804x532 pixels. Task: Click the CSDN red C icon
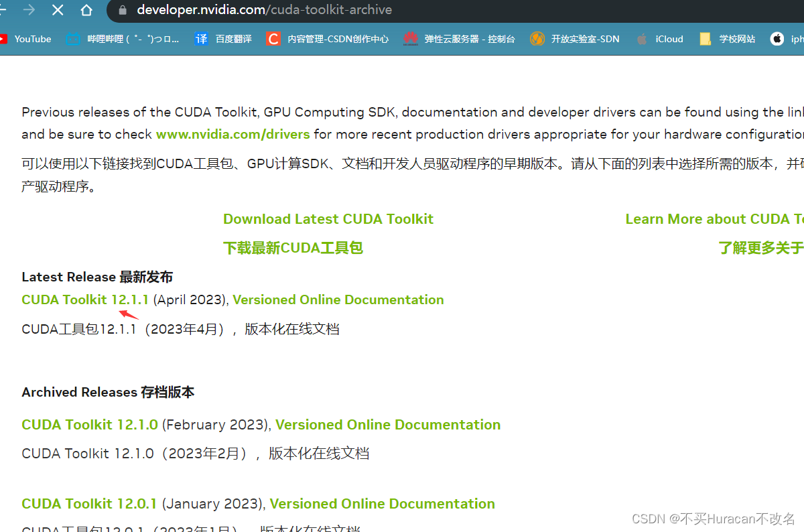point(273,39)
